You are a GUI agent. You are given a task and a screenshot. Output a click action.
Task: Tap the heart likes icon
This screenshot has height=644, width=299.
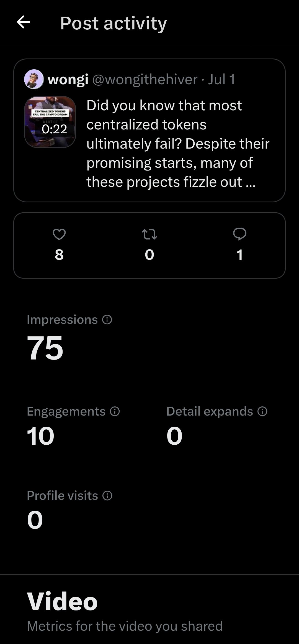59,234
